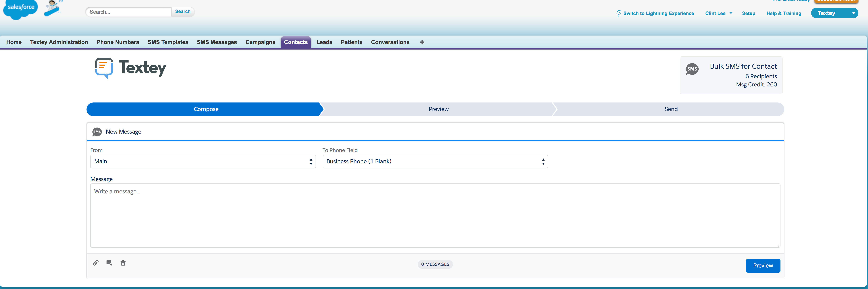The image size is (868, 289).
Task: Open the Home tab
Action: [x=14, y=42]
